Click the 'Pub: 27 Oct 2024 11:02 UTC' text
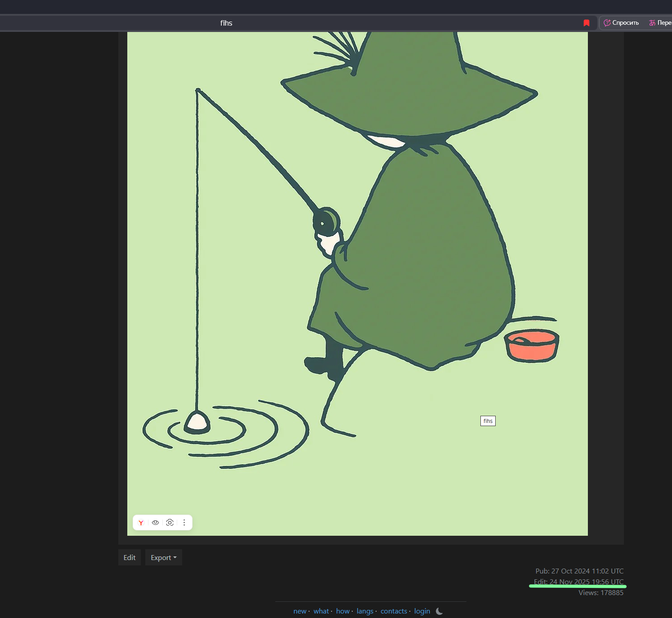Viewport: 672px width, 618px height. 579,571
